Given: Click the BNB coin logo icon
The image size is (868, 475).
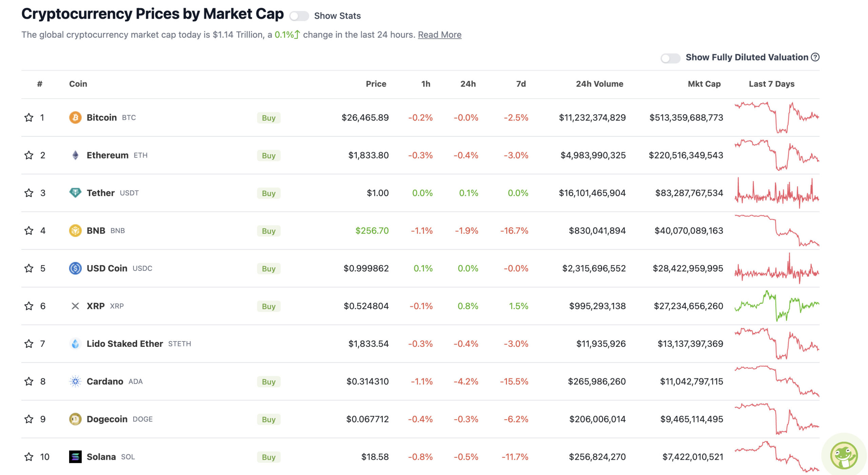Looking at the screenshot, I should [75, 231].
